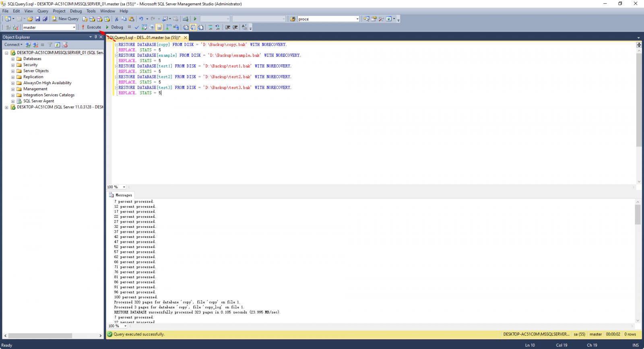The height and width of the screenshot is (349, 644).
Task: Click the Save file icon in toolbar
Action: (37, 19)
